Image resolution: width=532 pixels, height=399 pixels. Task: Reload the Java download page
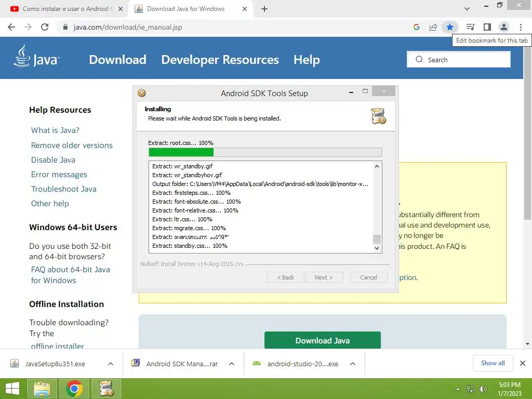pos(45,27)
